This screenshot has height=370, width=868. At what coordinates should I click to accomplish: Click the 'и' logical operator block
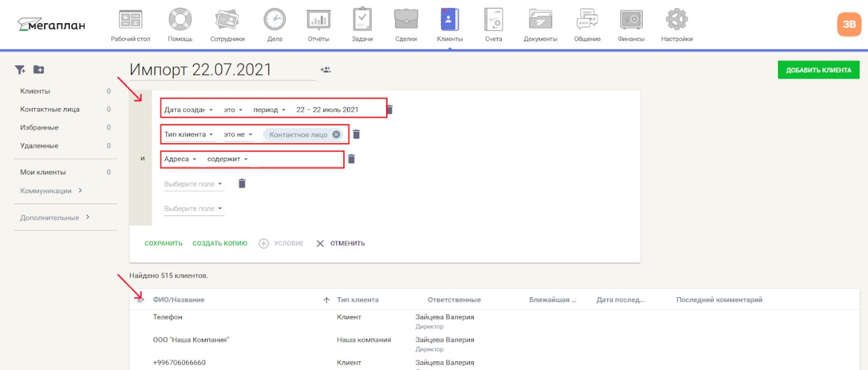pos(141,158)
